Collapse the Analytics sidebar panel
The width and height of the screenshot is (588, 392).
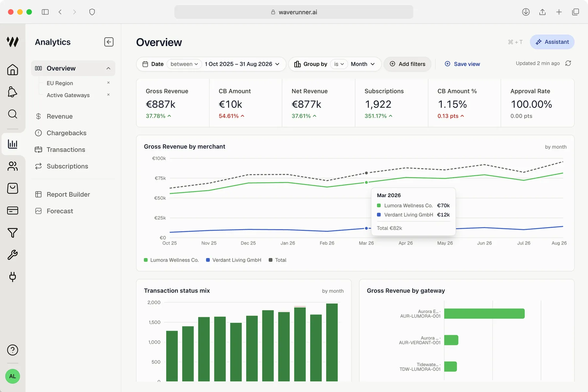[109, 42]
